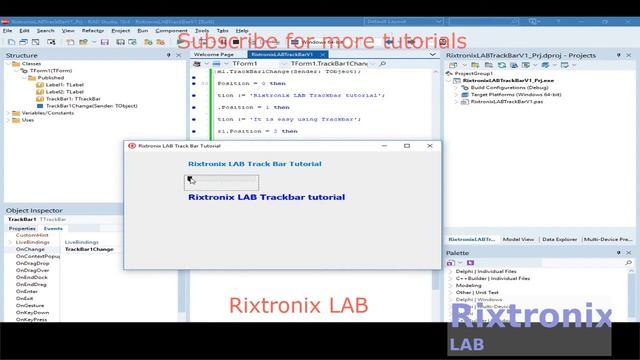Image resolution: width=640 pixels, height=360 pixels.
Task: Click the search magnifier icon in Palette panel
Action: [x=629, y=262]
